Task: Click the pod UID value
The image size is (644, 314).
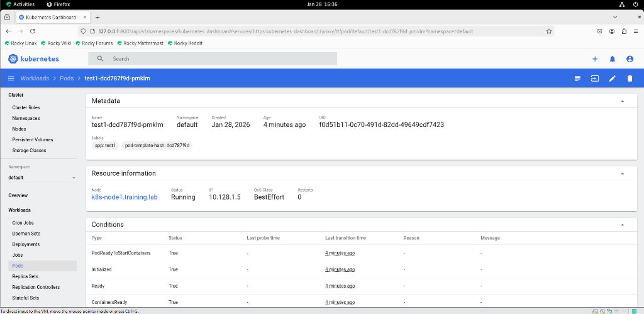Action: click(381, 124)
